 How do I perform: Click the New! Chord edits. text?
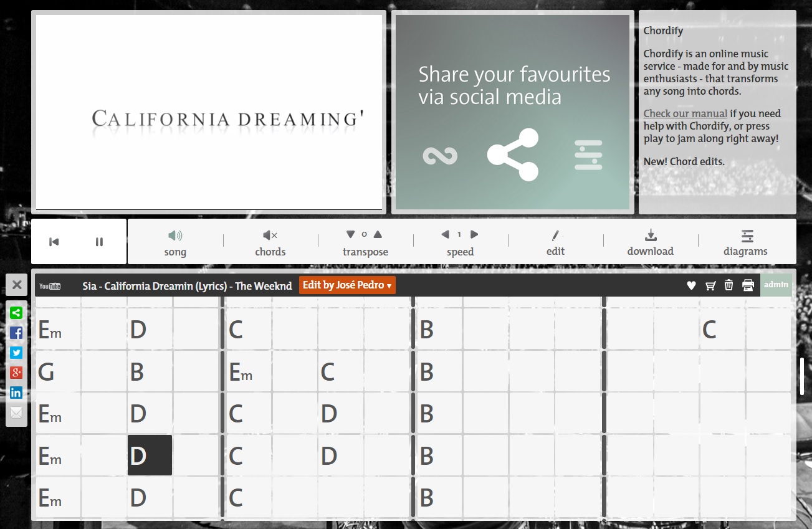[x=684, y=161]
